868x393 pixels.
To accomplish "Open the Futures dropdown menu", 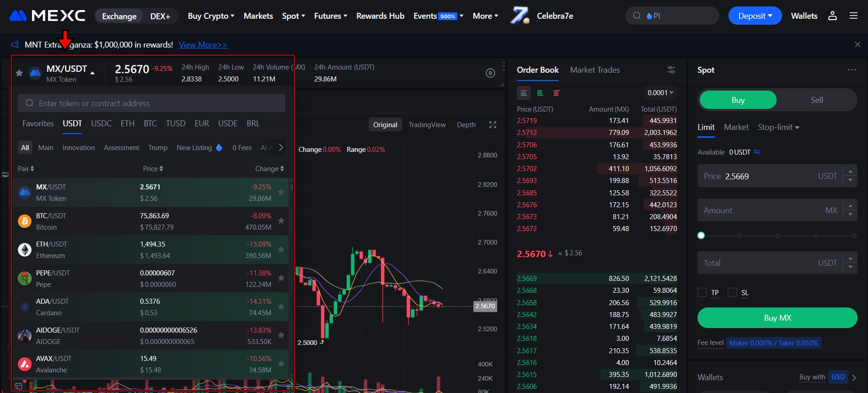I will point(331,16).
